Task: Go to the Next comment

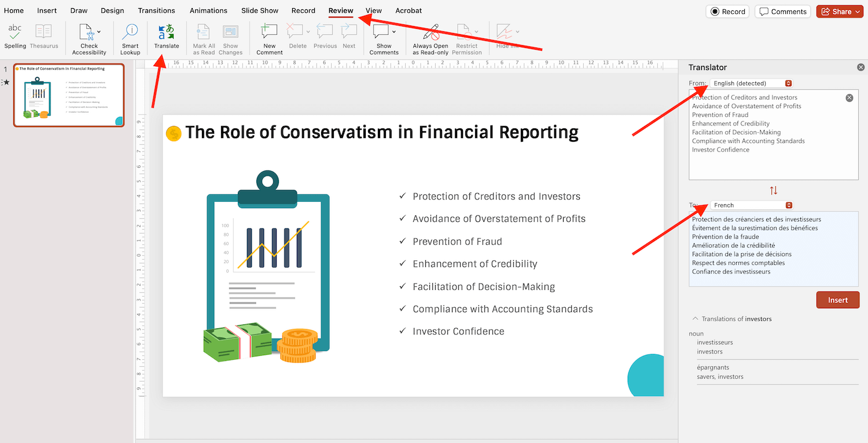Action: click(349, 36)
